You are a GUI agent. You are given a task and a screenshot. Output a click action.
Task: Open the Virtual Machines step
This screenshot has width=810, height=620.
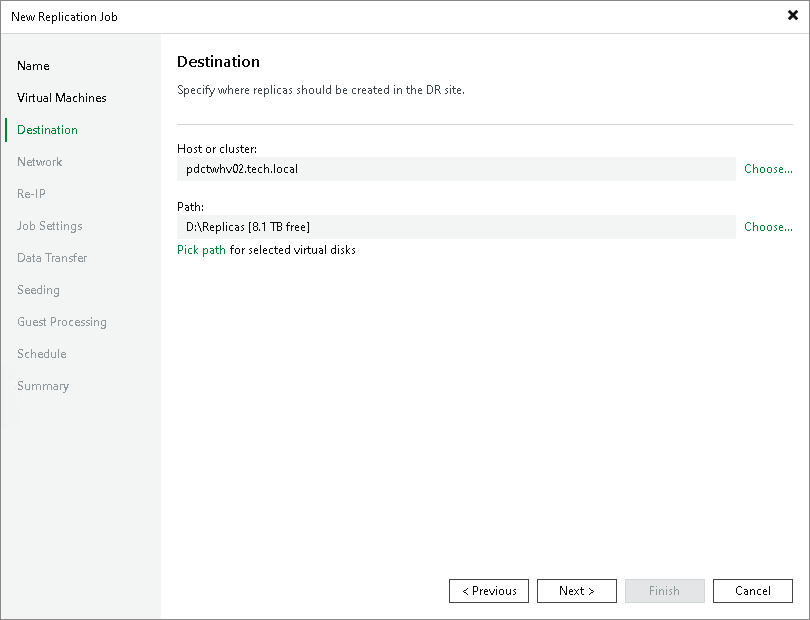tap(61, 97)
